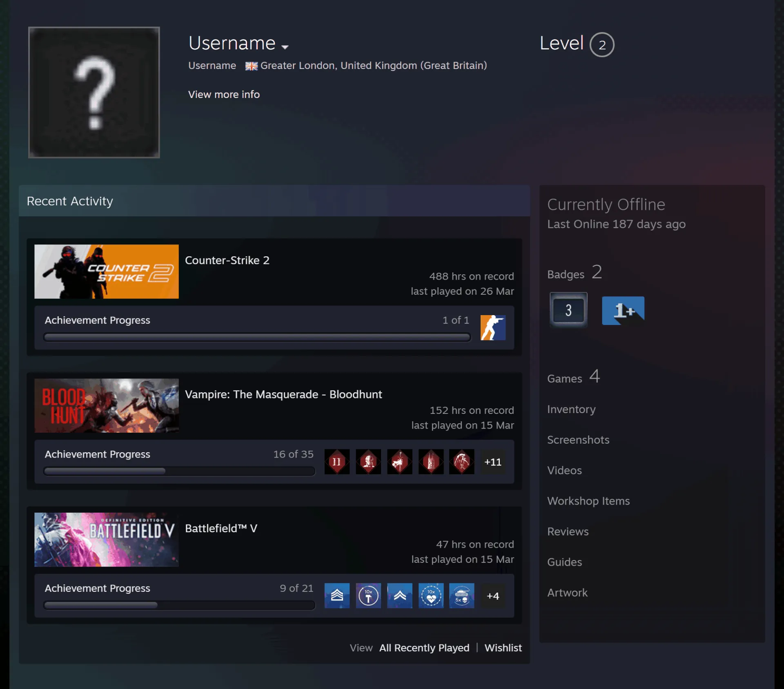Click Battlefield V 10x hammer achievement icon
Image resolution: width=784 pixels, height=689 pixels.
(x=368, y=596)
